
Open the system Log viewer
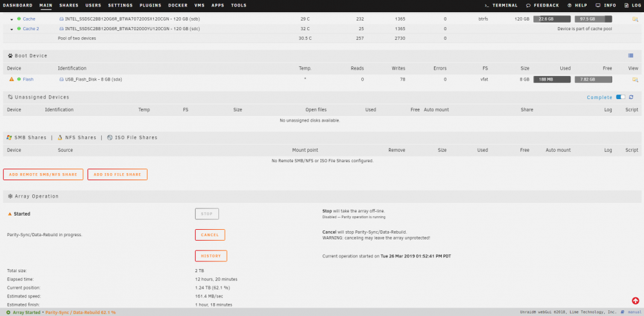632,5
